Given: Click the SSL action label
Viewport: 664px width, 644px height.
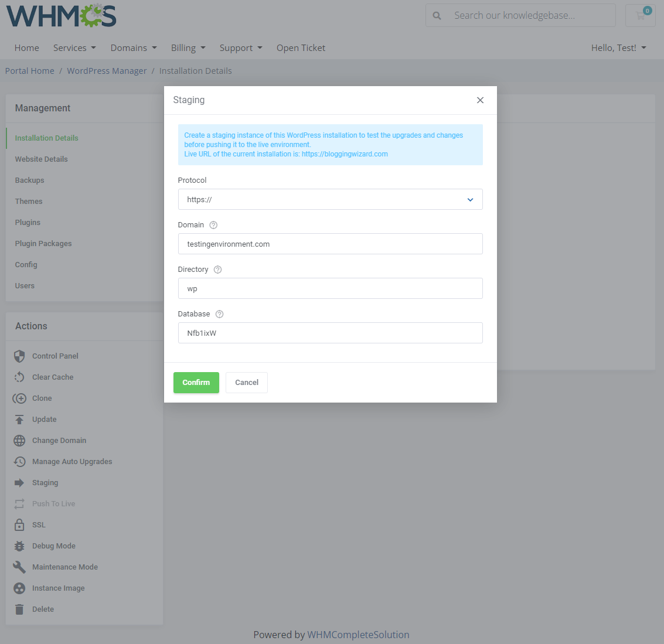Looking at the screenshot, I should pyautogui.click(x=39, y=525).
